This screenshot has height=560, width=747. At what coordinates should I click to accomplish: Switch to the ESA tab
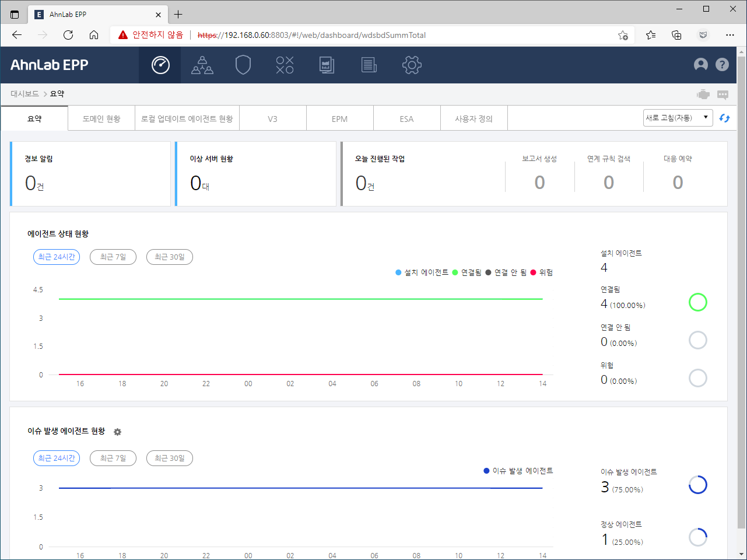pos(406,118)
